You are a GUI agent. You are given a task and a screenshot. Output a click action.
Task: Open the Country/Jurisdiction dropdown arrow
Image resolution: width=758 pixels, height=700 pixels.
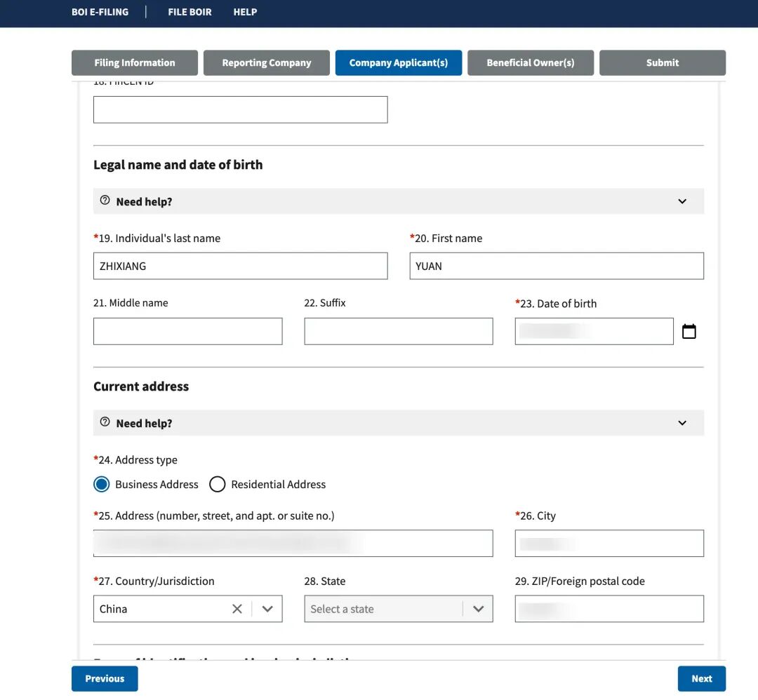267,609
